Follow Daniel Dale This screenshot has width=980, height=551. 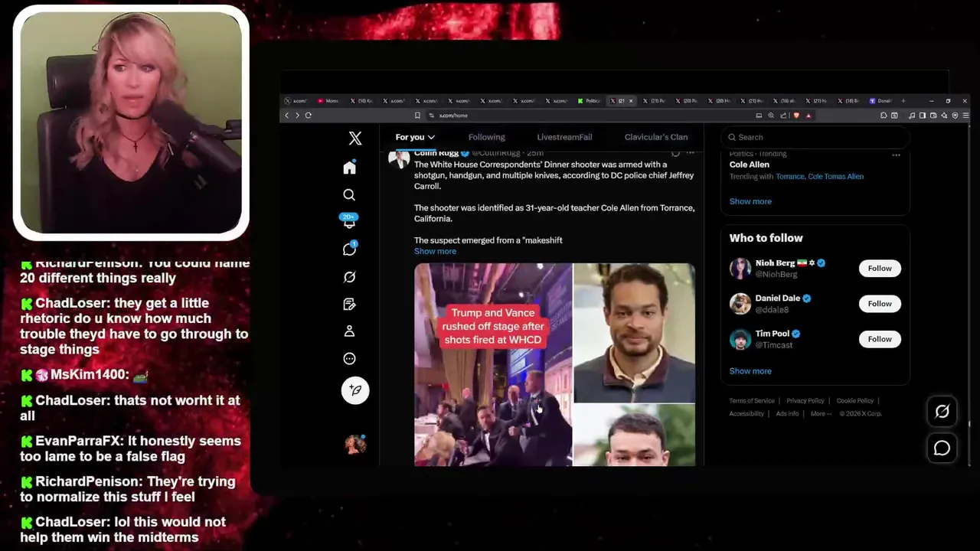tap(880, 304)
